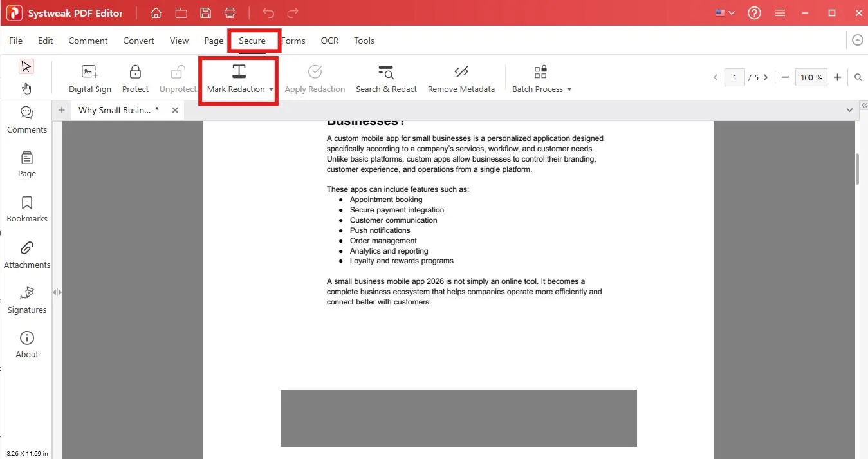Open the Comments side panel
This screenshot has height=459, width=868.
click(x=27, y=120)
